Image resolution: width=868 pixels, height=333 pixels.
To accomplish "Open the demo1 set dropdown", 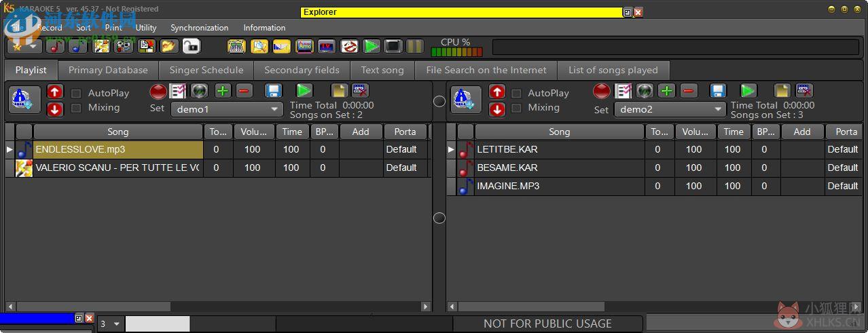I will tap(227, 109).
